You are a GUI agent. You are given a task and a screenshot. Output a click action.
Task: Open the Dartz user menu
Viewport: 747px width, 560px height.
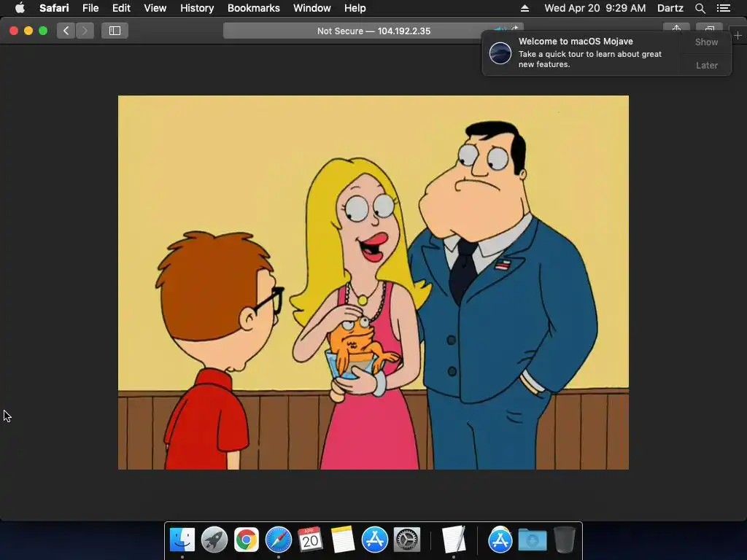[x=670, y=8]
